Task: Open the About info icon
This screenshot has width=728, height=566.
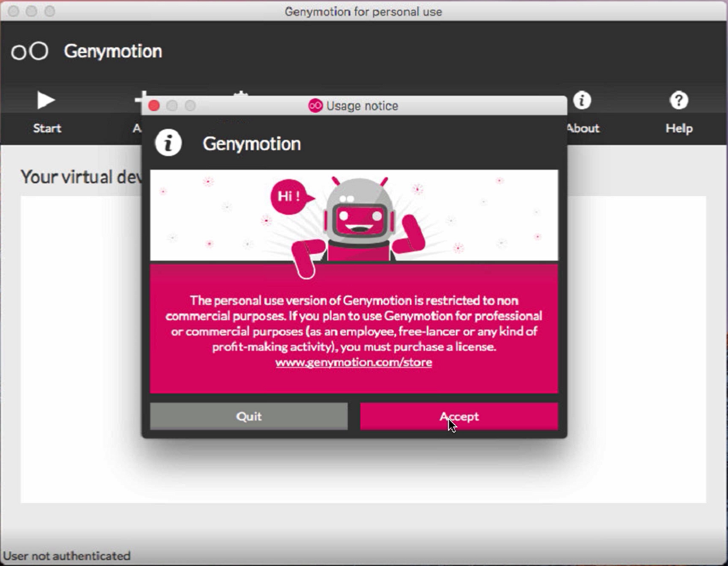Action: (582, 100)
